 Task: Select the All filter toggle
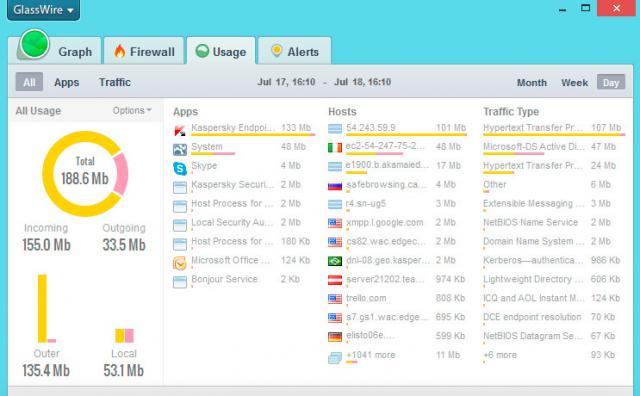(x=29, y=82)
